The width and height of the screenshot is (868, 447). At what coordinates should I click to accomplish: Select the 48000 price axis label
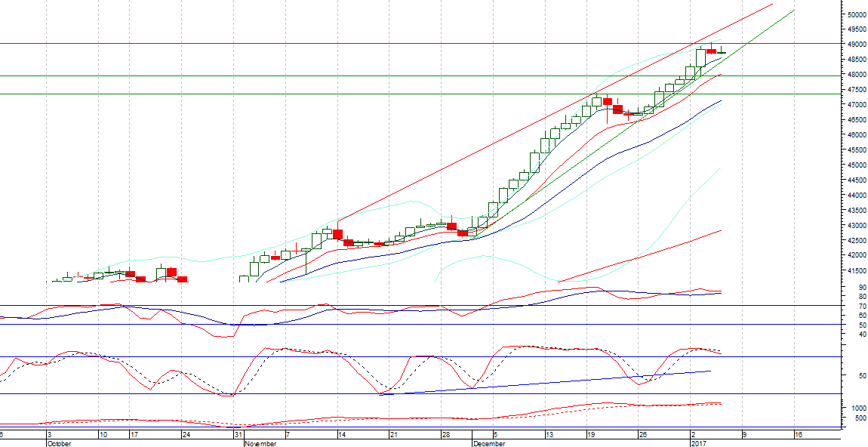[x=856, y=75]
